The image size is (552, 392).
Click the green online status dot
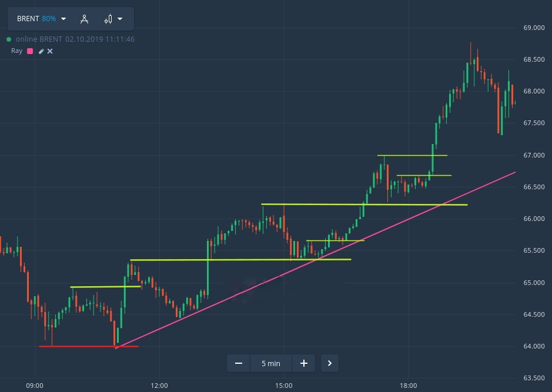coord(9,39)
